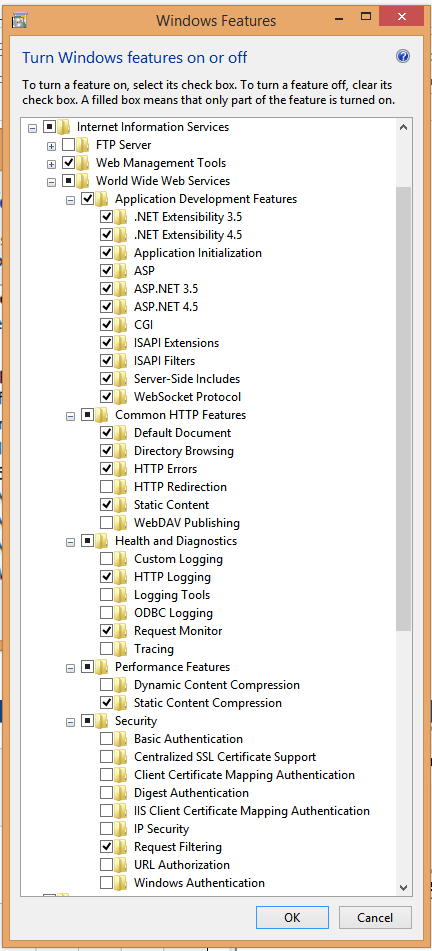Image resolution: width=432 pixels, height=951 pixels.
Task: Click the Internet Information Services folder icon
Action: click(x=65, y=127)
